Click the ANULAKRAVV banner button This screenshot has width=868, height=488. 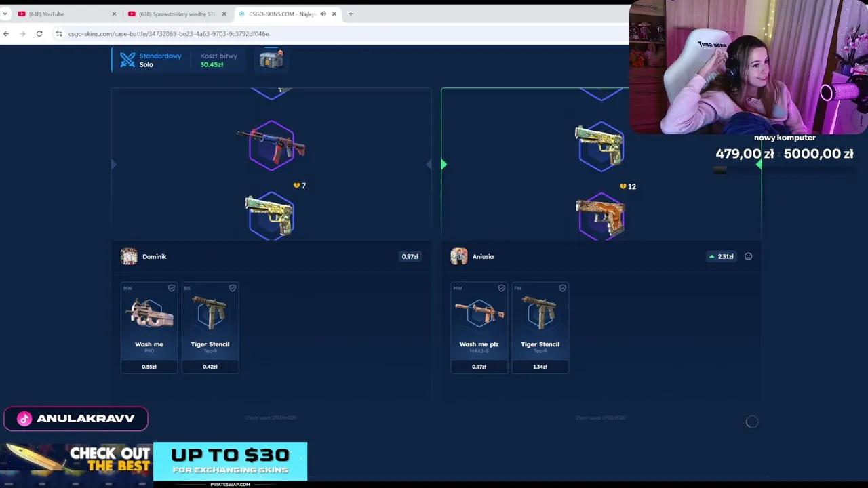(x=76, y=418)
